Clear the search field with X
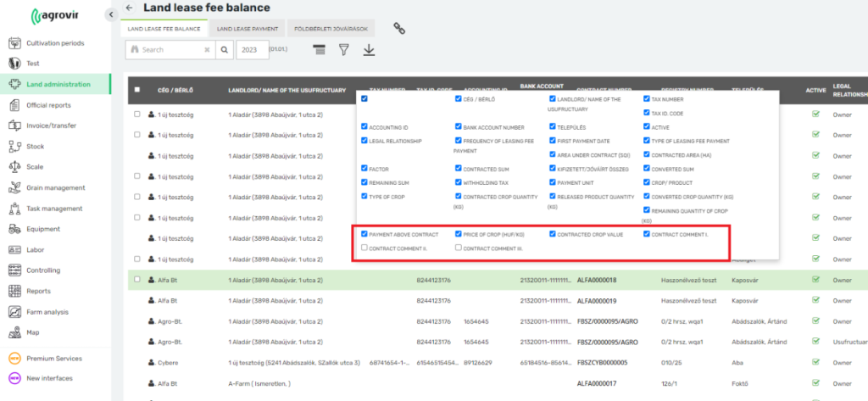The image size is (868, 401). (207, 50)
